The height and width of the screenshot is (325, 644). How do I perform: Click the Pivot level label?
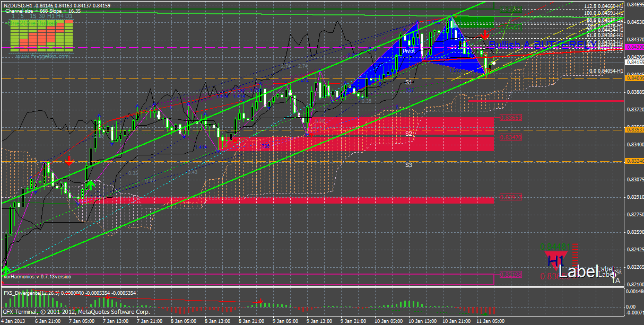[x=408, y=51]
